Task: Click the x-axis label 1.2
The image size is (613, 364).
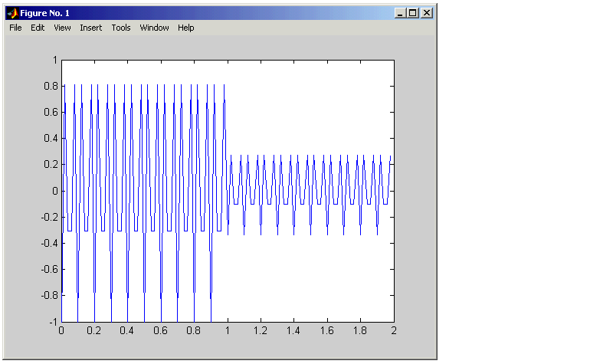Action: 261,331
